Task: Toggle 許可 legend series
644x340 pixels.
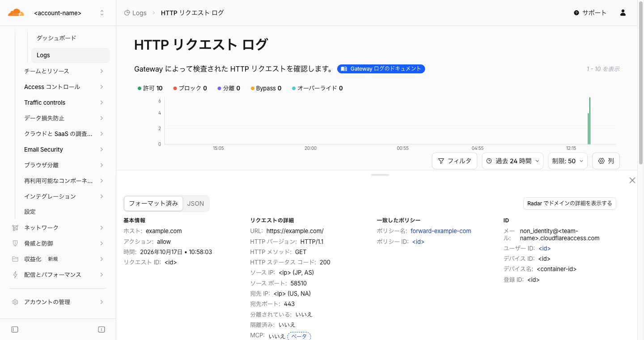Action: 150,88
